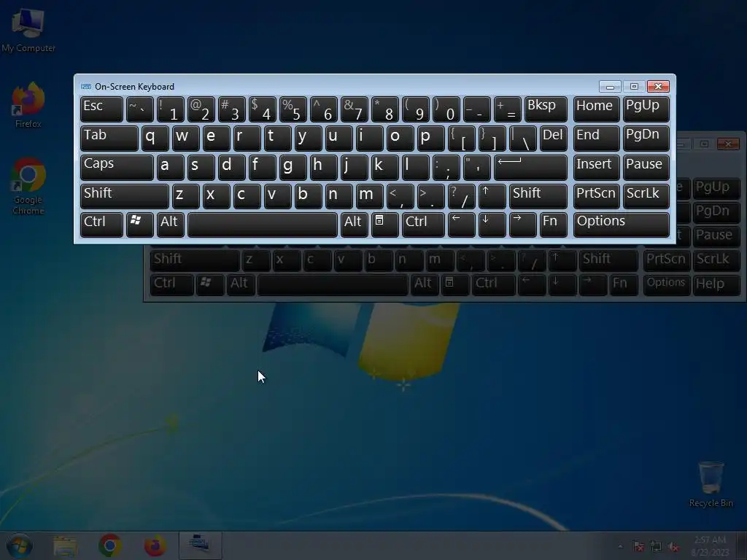The image size is (747, 560).
Task: Click the volume muted tray icon
Action: coord(673,547)
